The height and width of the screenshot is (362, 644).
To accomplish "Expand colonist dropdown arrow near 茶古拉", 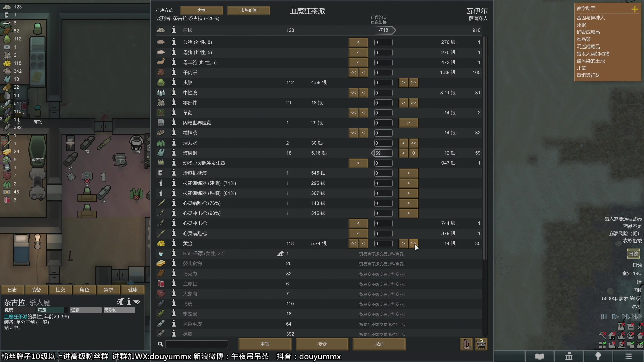I will coord(137,302).
